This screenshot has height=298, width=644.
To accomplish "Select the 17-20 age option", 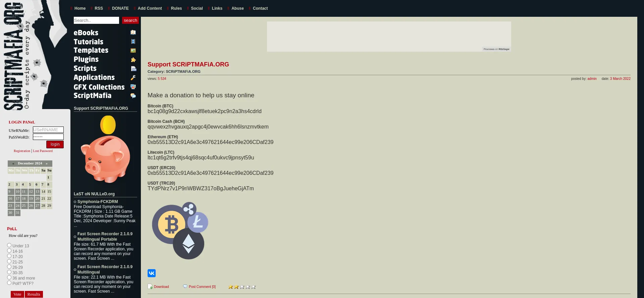I will (9, 256).
